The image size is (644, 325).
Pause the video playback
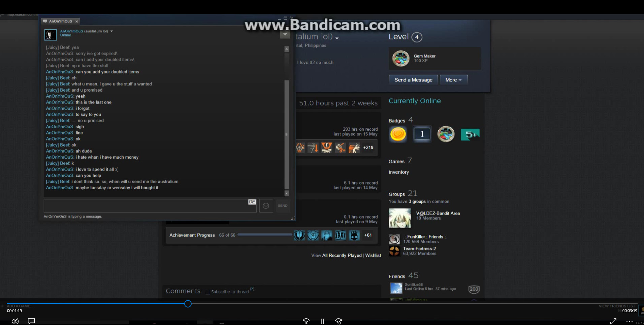click(x=322, y=321)
